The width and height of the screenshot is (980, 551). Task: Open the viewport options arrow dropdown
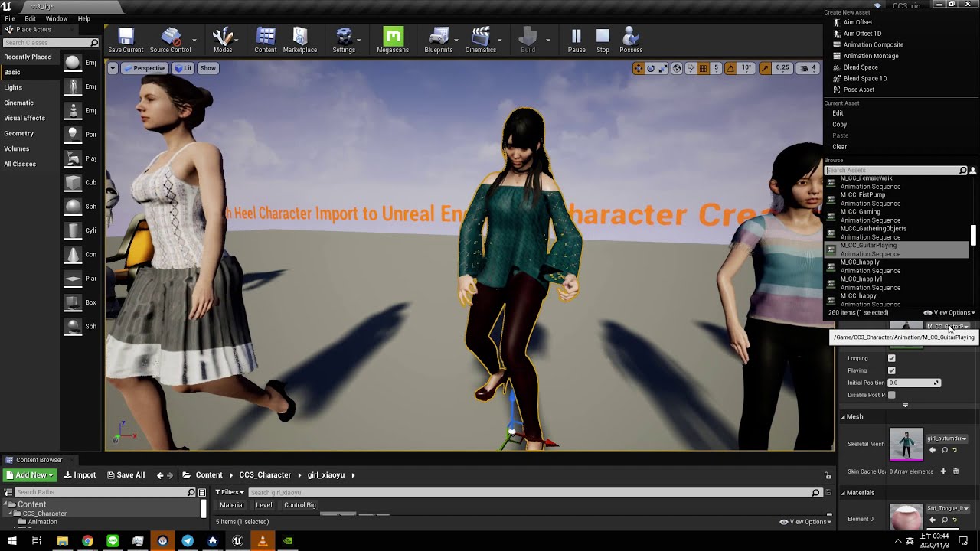click(113, 68)
